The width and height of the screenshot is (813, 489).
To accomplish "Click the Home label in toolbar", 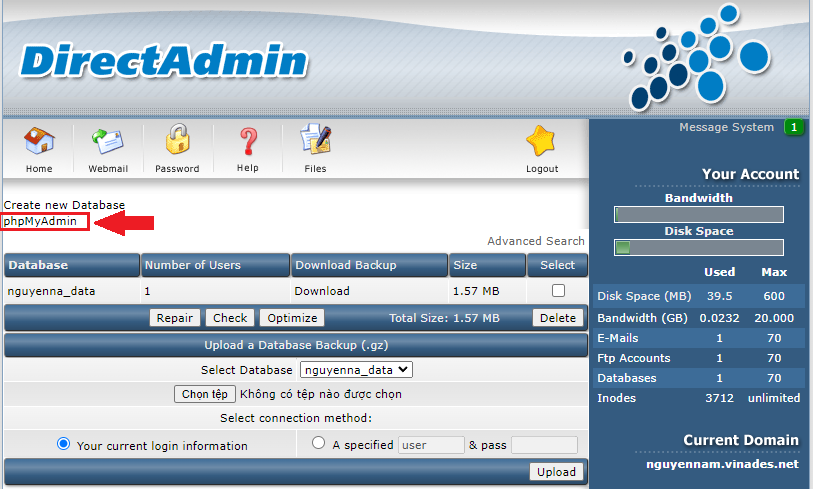I will (x=39, y=169).
